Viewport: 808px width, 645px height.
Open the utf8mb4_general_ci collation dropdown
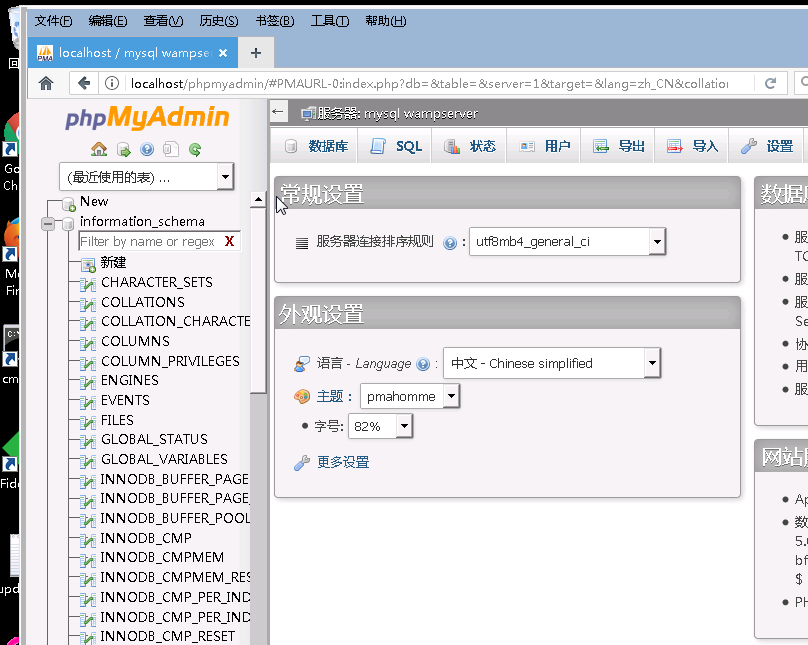[567, 241]
